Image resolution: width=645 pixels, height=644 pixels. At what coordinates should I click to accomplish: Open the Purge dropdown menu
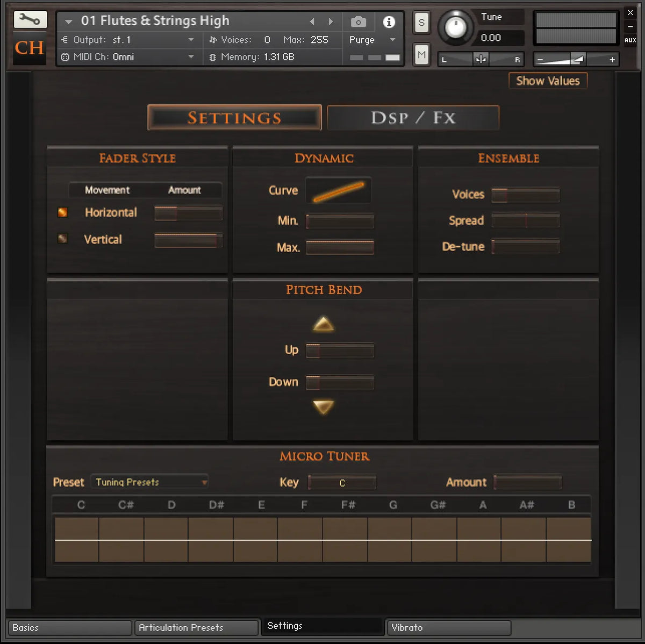pyautogui.click(x=371, y=40)
